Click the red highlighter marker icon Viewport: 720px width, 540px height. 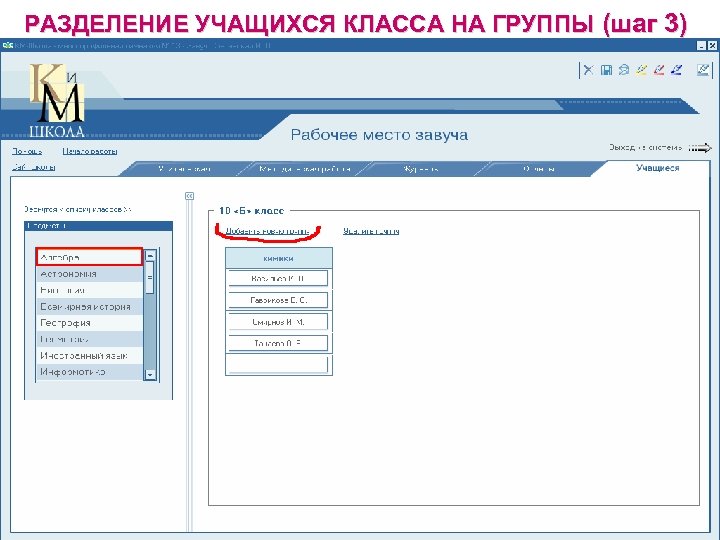(x=659, y=70)
